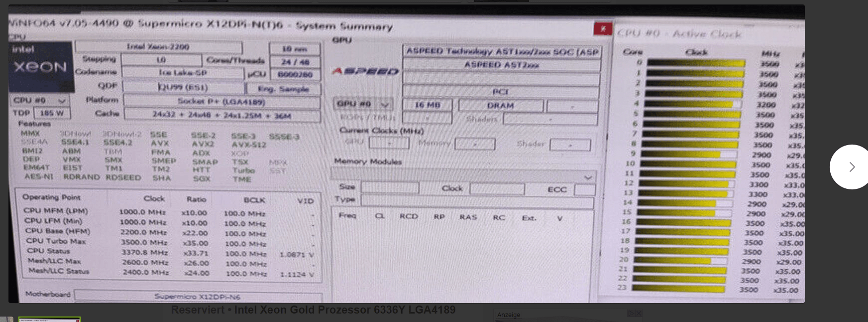
Task: Click the memory Type field
Action: coord(477,201)
